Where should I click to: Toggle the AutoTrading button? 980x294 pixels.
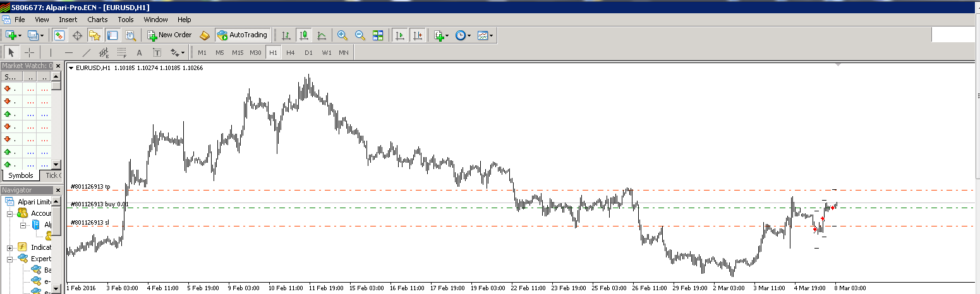coord(243,35)
